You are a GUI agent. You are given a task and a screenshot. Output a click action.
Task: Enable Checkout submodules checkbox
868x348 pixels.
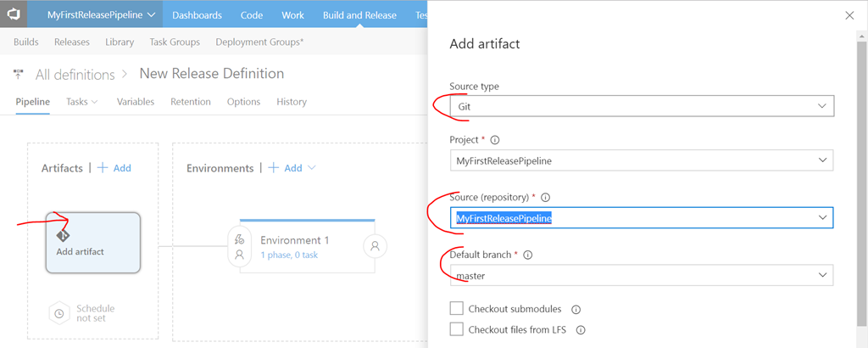click(x=457, y=309)
